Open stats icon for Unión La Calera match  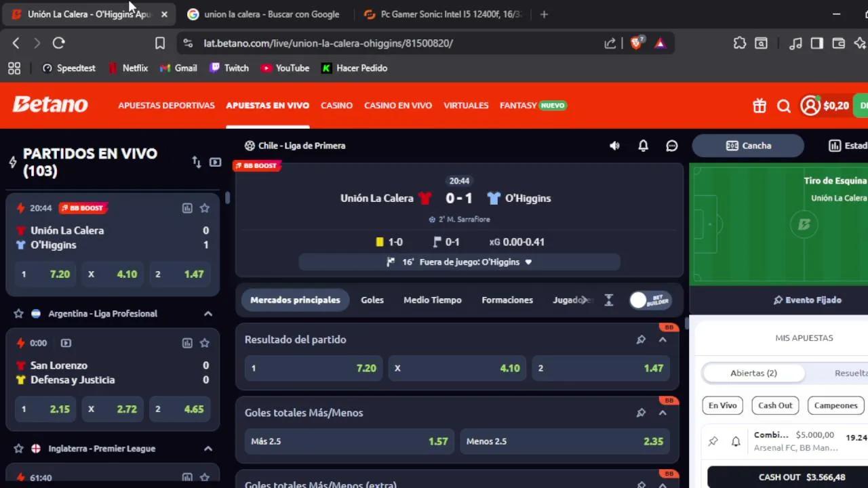click(x=187, y=208)
